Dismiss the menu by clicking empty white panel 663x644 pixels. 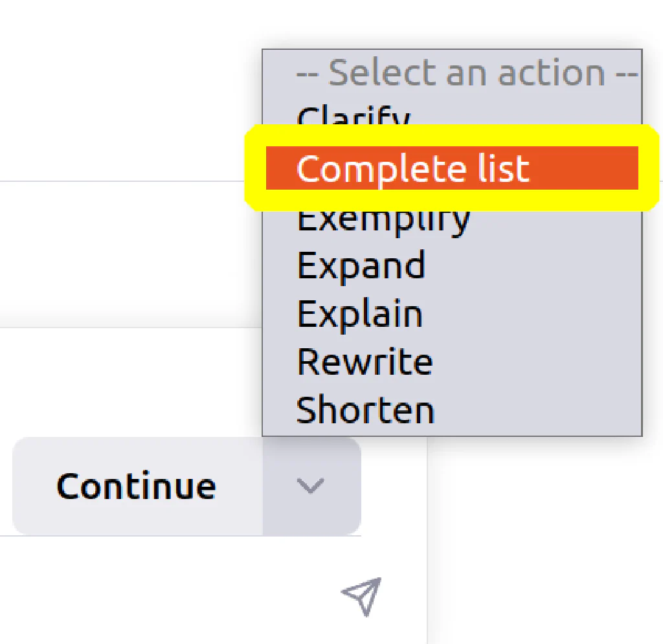tap(127, 85)
